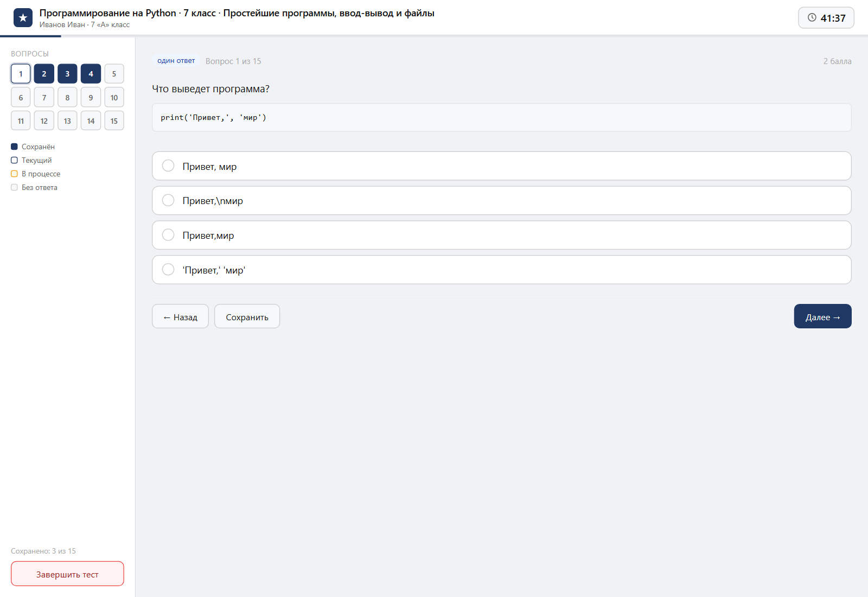The image size is (868, 597).
Task: Jump to question 10
Action: [x=114, y=98]
